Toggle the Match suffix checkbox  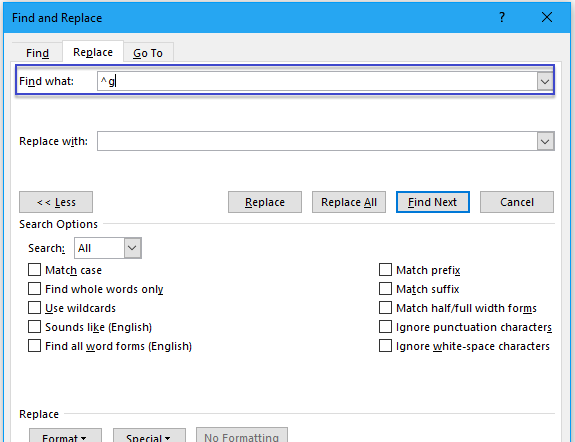(x=385, y=289)
